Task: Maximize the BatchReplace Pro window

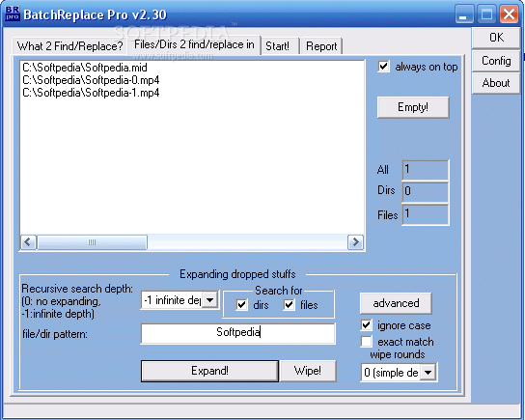Action: (486, 14)
